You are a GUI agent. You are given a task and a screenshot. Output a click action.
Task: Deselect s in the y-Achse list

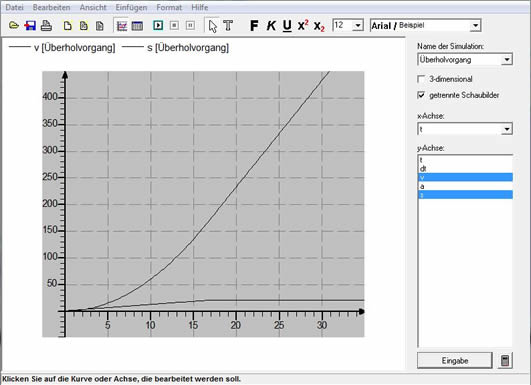pyautogui.click(x=465, y=195)
